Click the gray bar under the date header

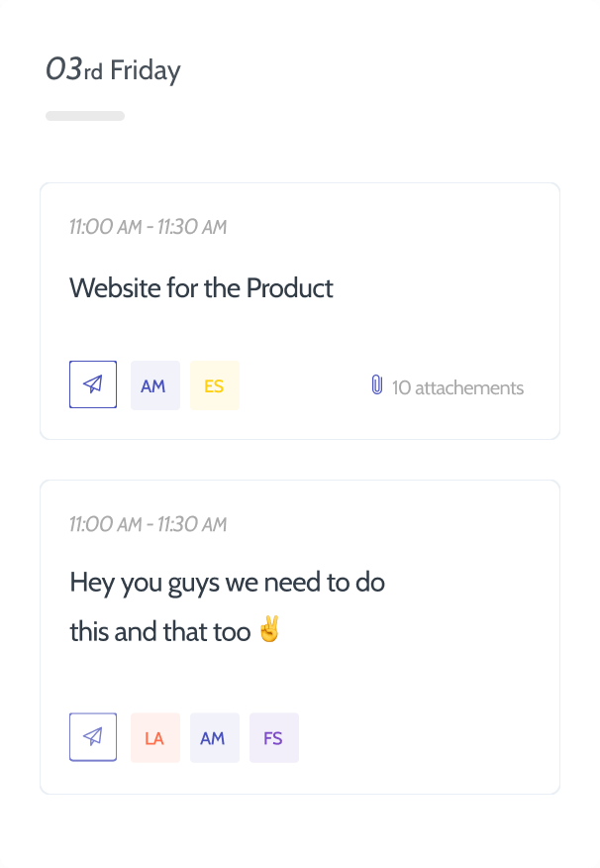pyautogui.click(x=85, y=116)
